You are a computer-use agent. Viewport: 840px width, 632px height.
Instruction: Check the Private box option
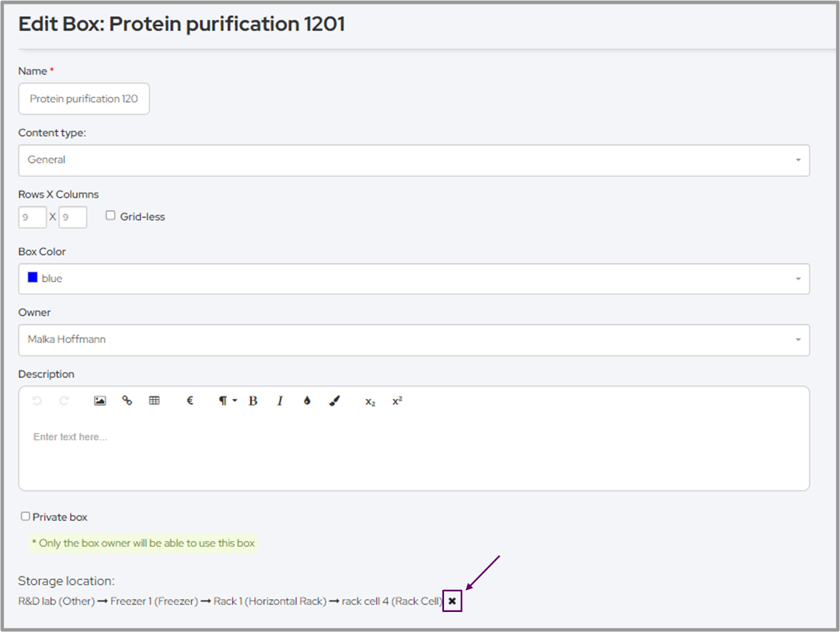(26, 516)
